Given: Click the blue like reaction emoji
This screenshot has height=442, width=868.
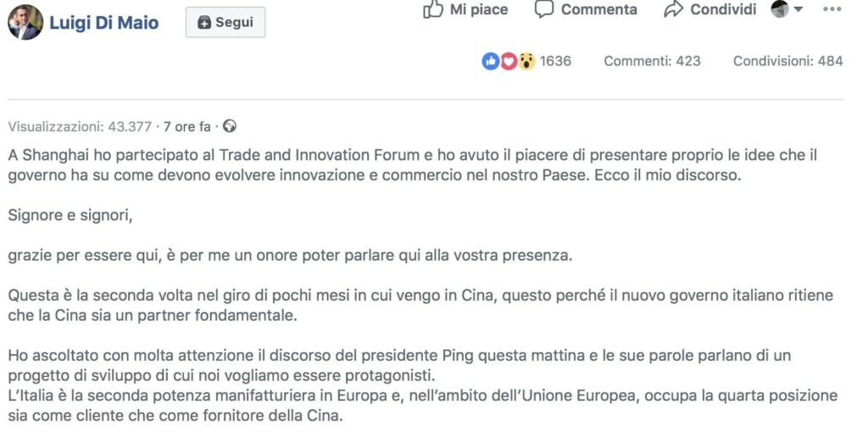Looking at the screenshot, I should coord(491,61).
